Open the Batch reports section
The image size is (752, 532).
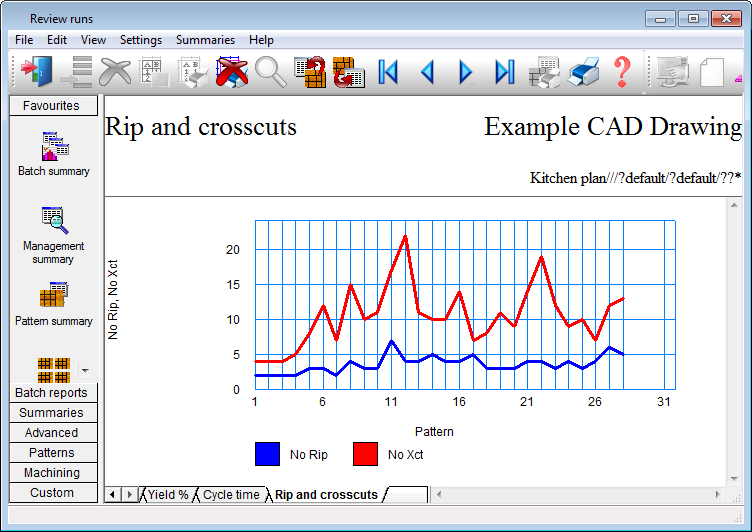point(53,392)
